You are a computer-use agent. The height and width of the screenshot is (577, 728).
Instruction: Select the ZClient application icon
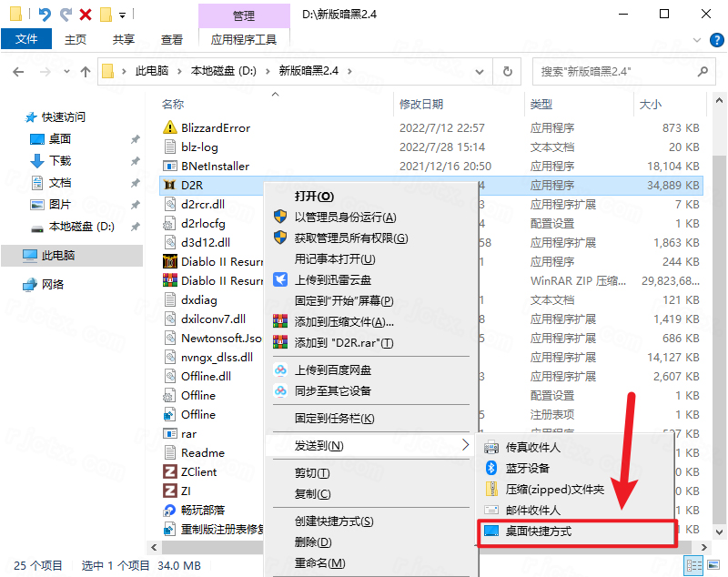pos(170,471)
